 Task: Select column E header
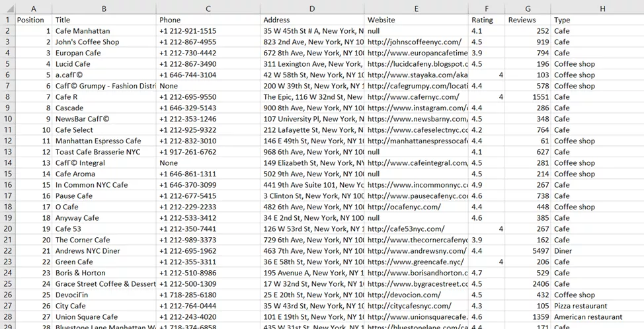click(416, 9)
